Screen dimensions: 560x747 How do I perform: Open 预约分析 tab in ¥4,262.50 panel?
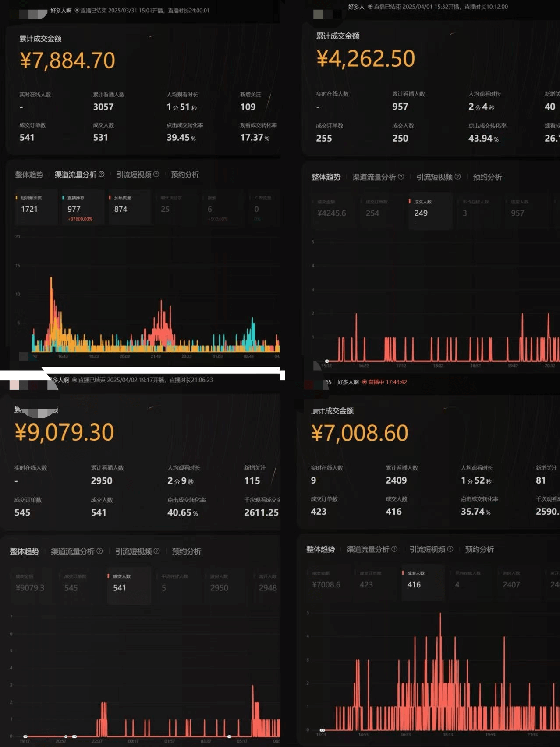[487, 177]
